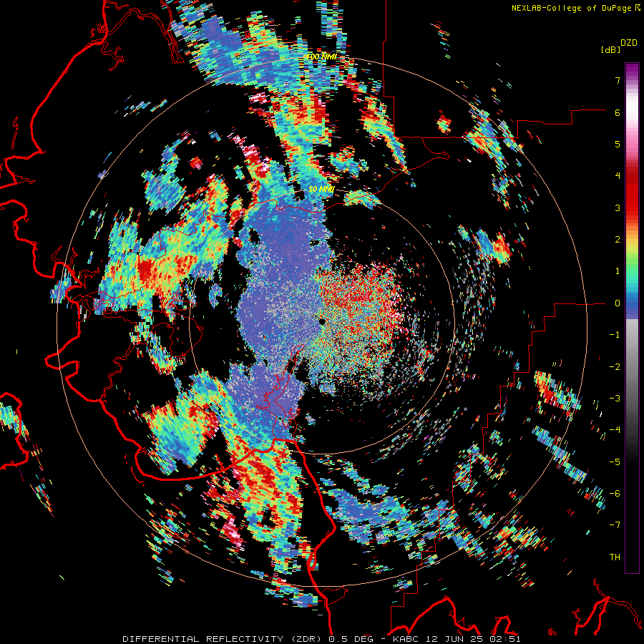This screenshot has height=644, width=644.
Task: Click the KABC 12 JUN 25 02:51 timestamp
Action: pos(457,639)
